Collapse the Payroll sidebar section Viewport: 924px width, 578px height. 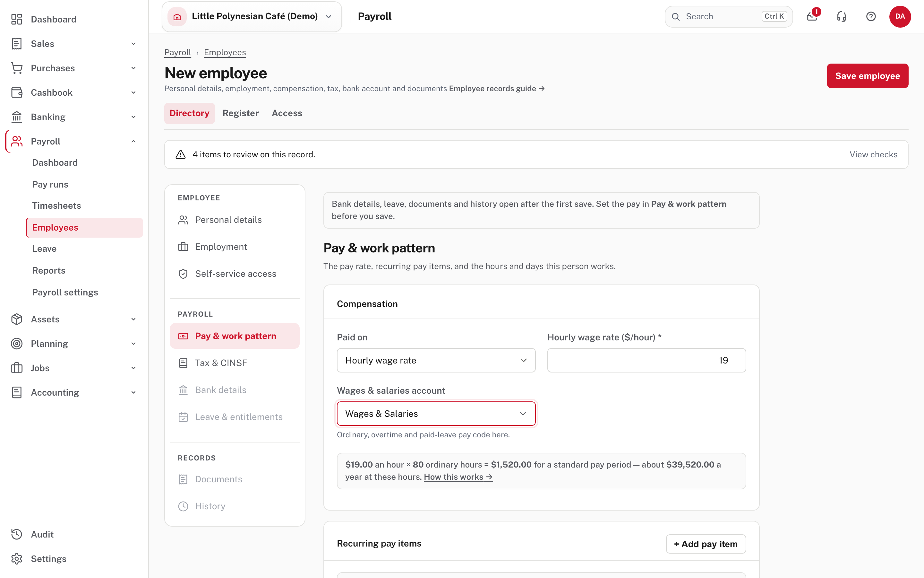point(133,141)
